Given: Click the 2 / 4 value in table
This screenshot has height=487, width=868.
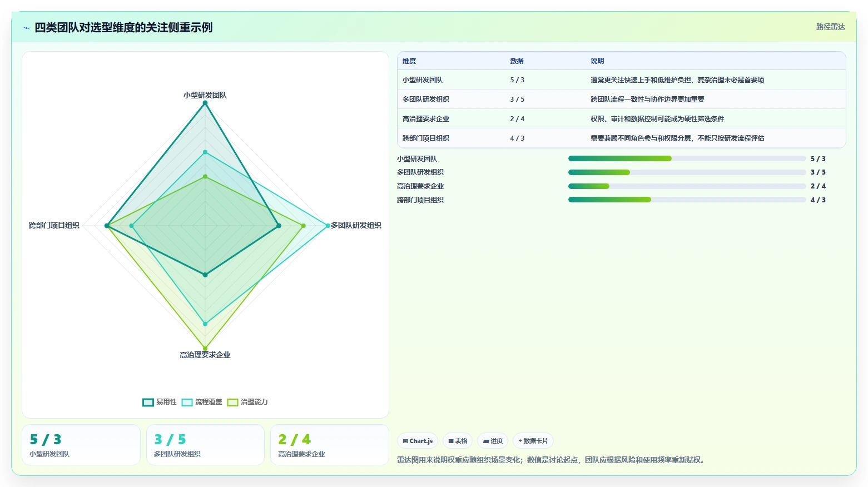Looking at the screenshot, I should [517, 119].
